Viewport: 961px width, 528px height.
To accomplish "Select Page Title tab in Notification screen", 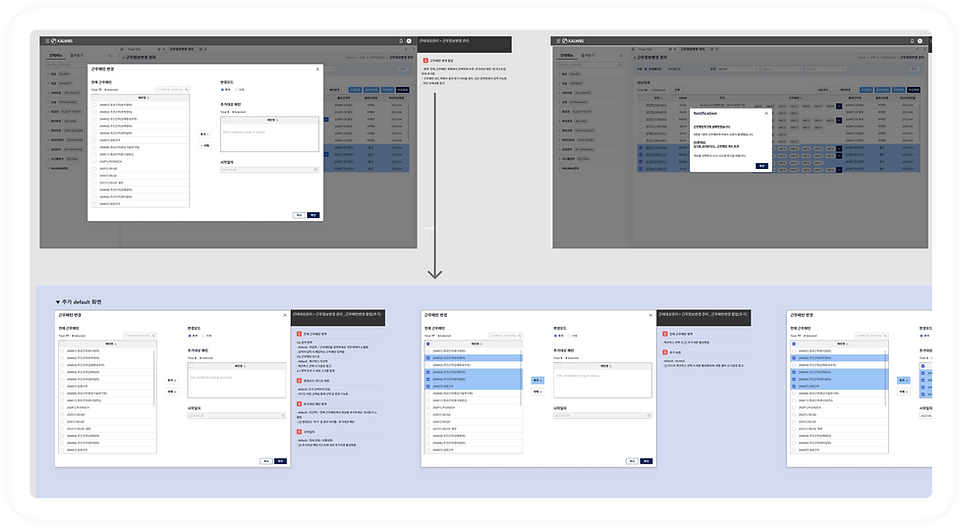I will (645, 49).
